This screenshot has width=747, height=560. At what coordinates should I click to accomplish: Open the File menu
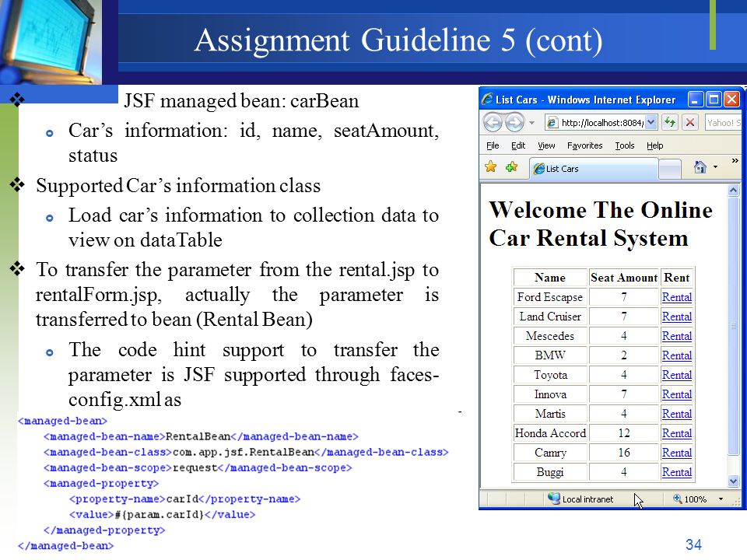[x=493, y=145]
